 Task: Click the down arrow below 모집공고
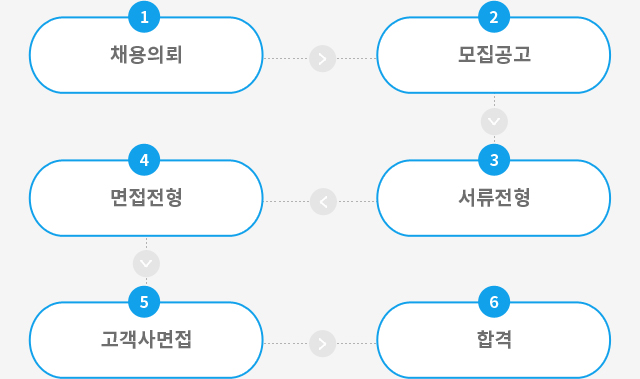click(x=494, y=122)
